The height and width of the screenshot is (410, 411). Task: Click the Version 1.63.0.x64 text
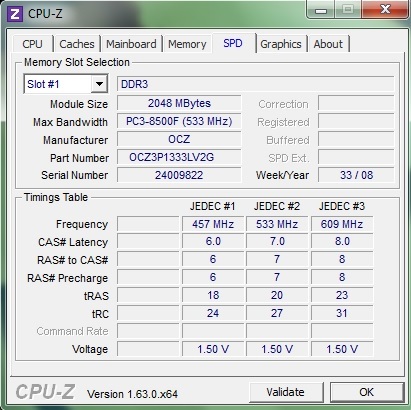(x=132, y=394)
